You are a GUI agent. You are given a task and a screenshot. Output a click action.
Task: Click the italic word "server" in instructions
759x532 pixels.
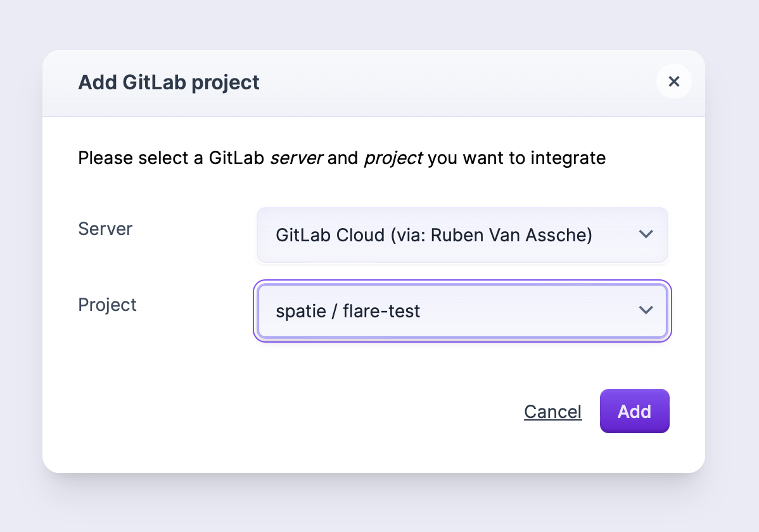(x=297, y=158)
